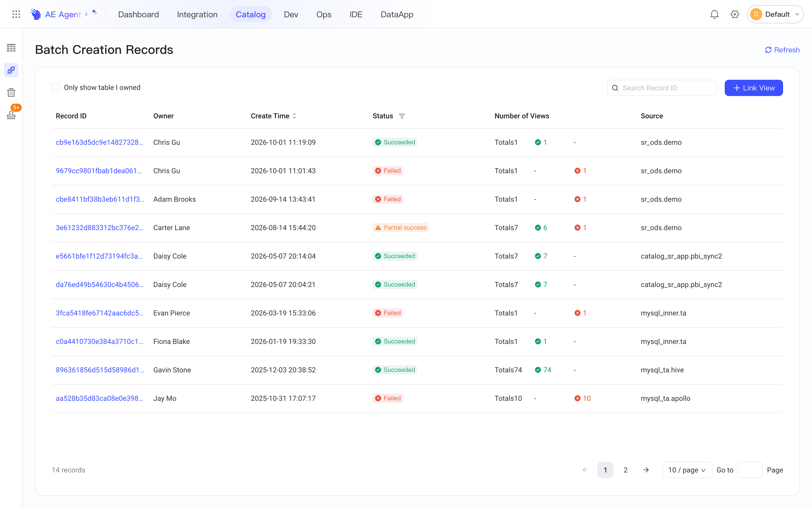Click the failed count 10 in Jay Mo row
Screen dimensions: 812x508
583,398
